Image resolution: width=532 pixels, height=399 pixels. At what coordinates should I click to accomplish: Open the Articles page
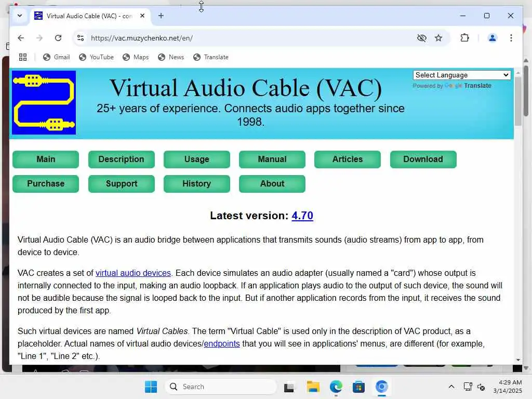pos(348,159)
